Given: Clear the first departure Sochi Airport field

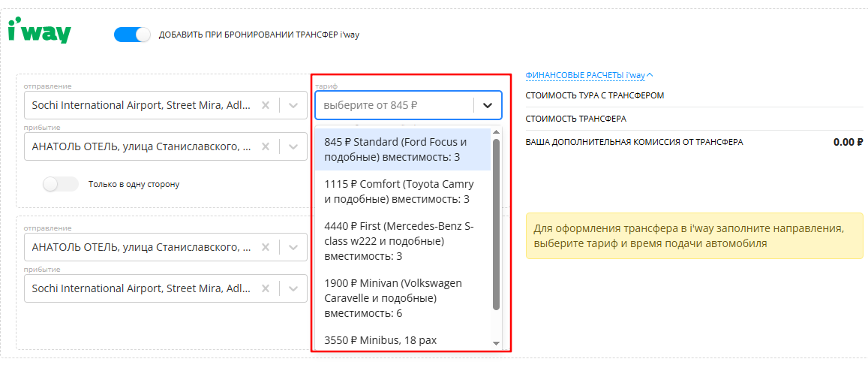Looking at the screenshot, I should coord(266,105).
